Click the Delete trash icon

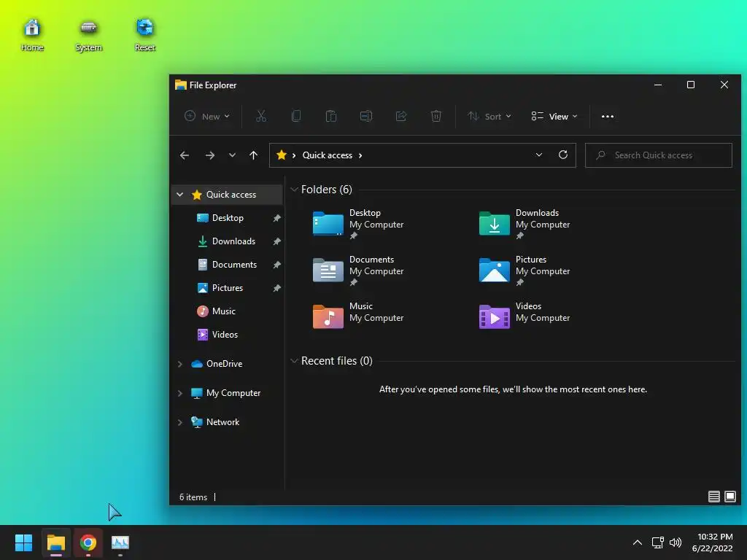pos(436,116)
